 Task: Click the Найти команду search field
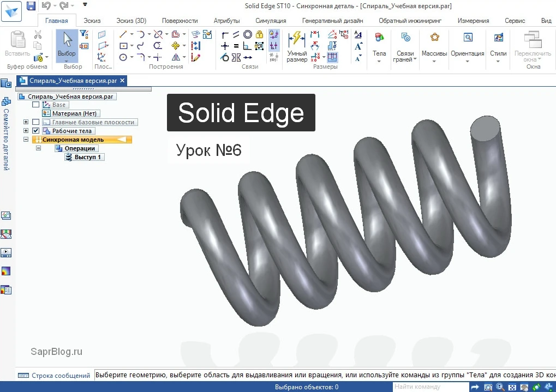431,387
